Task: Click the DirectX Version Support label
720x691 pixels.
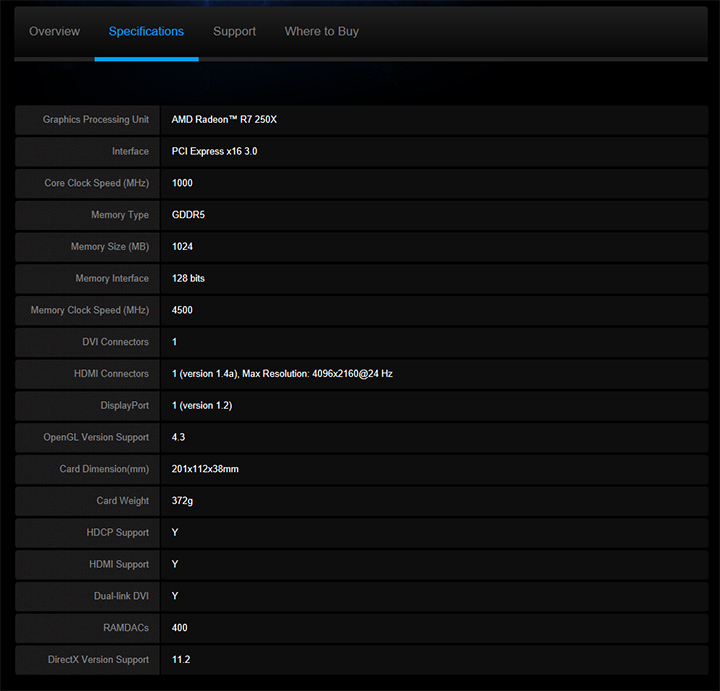Action: point(98,659)
